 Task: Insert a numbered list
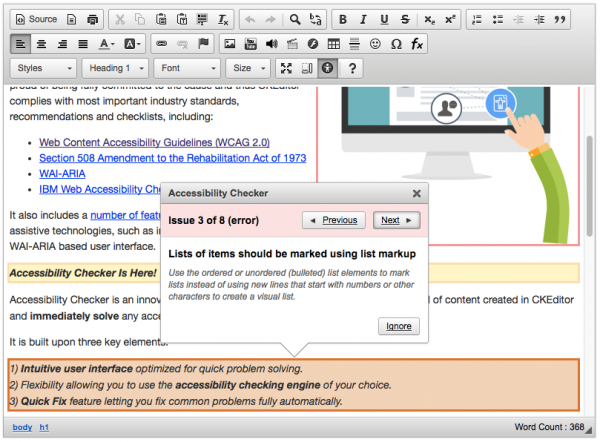pyautogui.click(x=477, y=19)
